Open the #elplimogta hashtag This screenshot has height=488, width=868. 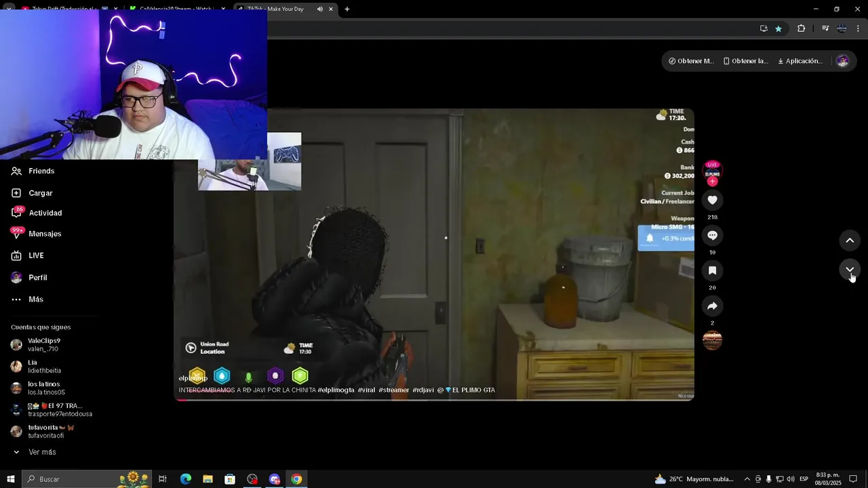point(336,390)
